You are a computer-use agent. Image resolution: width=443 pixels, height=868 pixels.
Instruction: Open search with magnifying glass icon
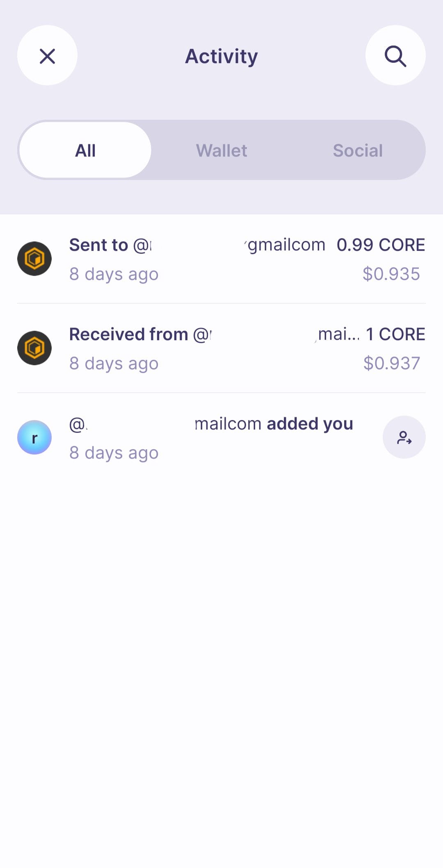tap(395, 55)
